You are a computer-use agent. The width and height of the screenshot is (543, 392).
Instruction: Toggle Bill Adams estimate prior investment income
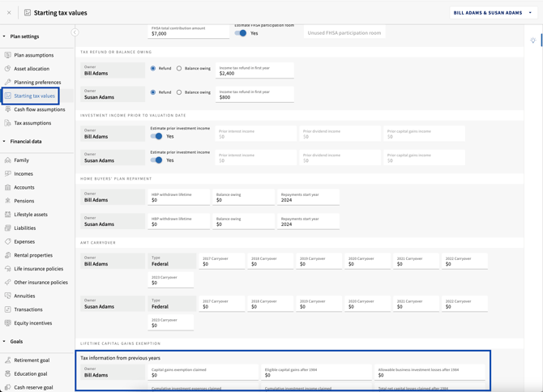[156, 136]
